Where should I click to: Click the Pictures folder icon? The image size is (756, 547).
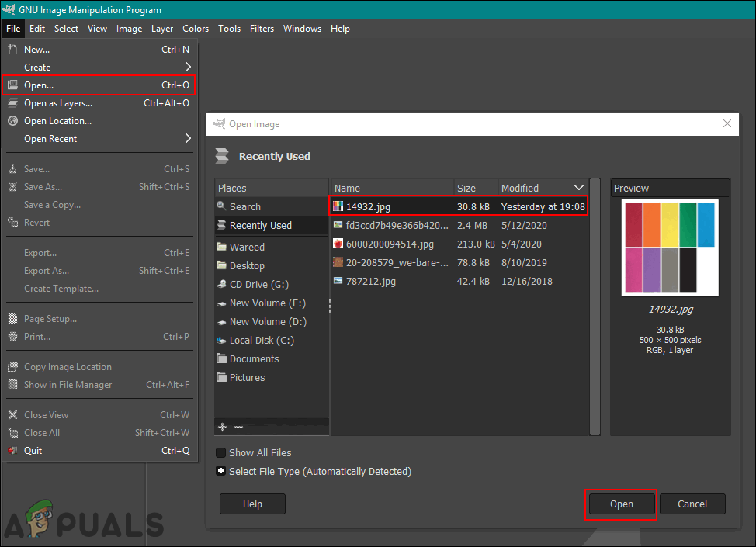[222, 378]
